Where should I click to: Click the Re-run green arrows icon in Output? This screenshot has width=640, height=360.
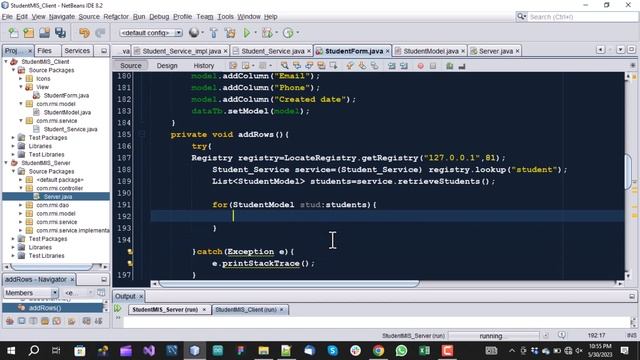click(x=118, y=309)
